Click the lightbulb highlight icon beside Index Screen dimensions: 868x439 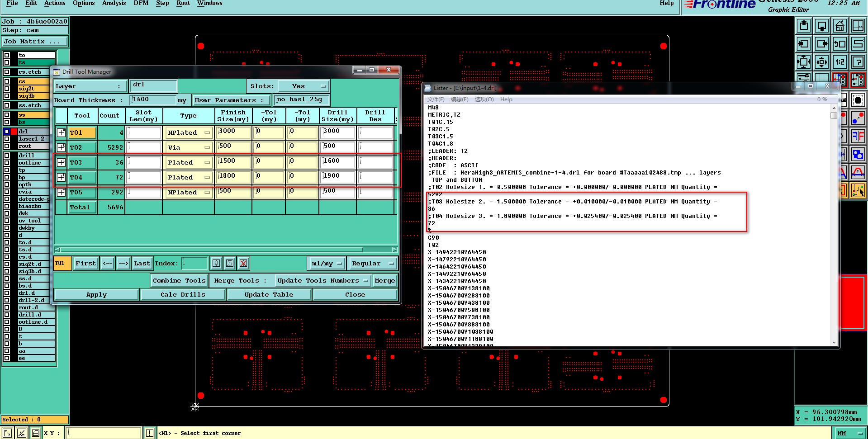tap(216, 263)
